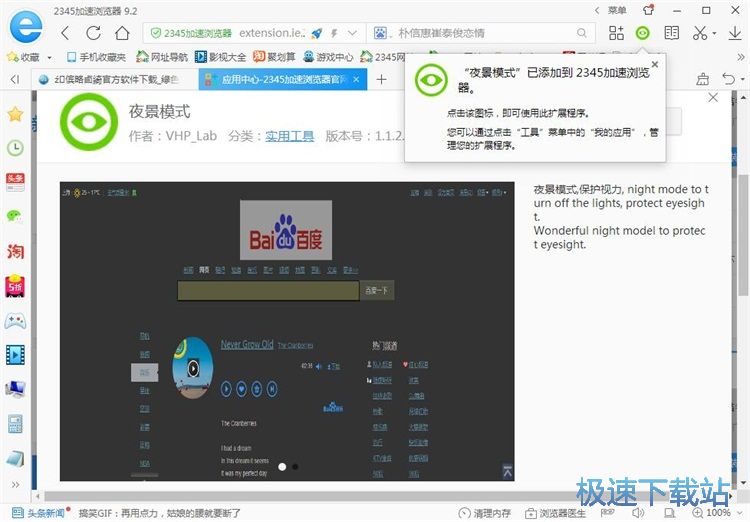The width and height of the screenshot is (750, 522).
Task: Open the 收藏 favorites button
Action: (x=24, y=57)
